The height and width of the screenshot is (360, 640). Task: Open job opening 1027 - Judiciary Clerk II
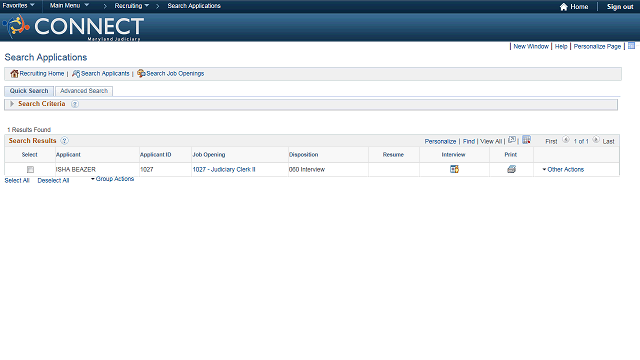click(x=224, y=169)
